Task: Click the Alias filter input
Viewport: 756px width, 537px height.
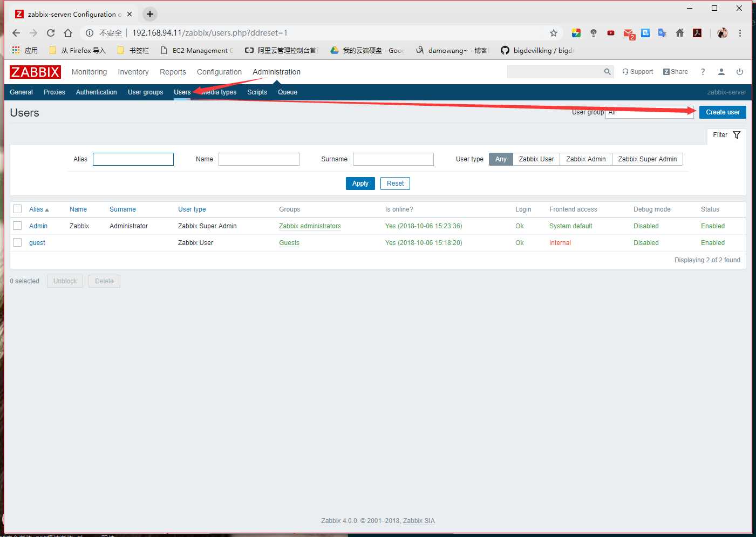Action: coord(133,159)
